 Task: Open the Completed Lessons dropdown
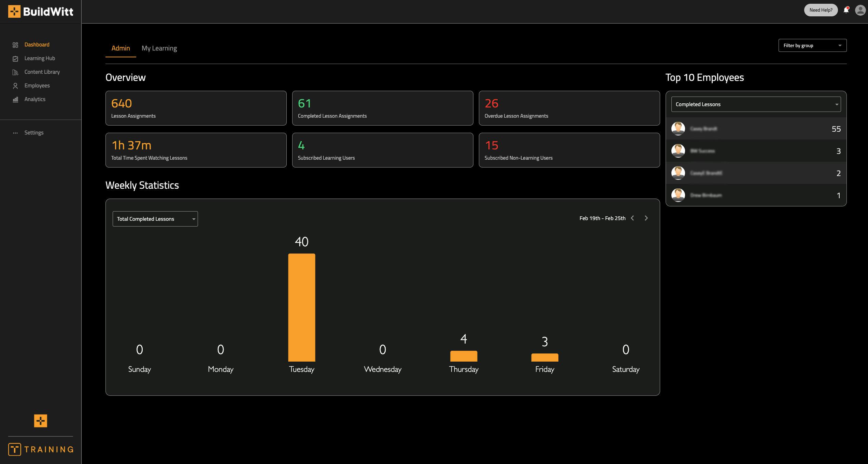point(755,104)
